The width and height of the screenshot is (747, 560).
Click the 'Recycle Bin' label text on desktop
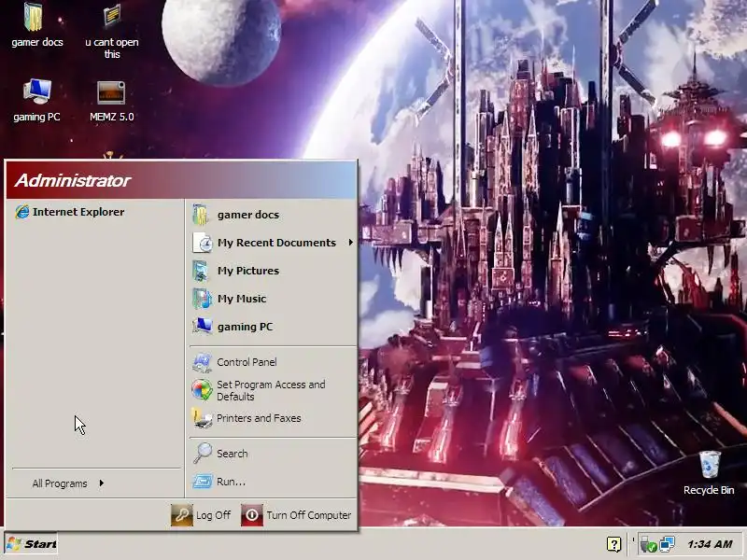[x=709, y=490]
